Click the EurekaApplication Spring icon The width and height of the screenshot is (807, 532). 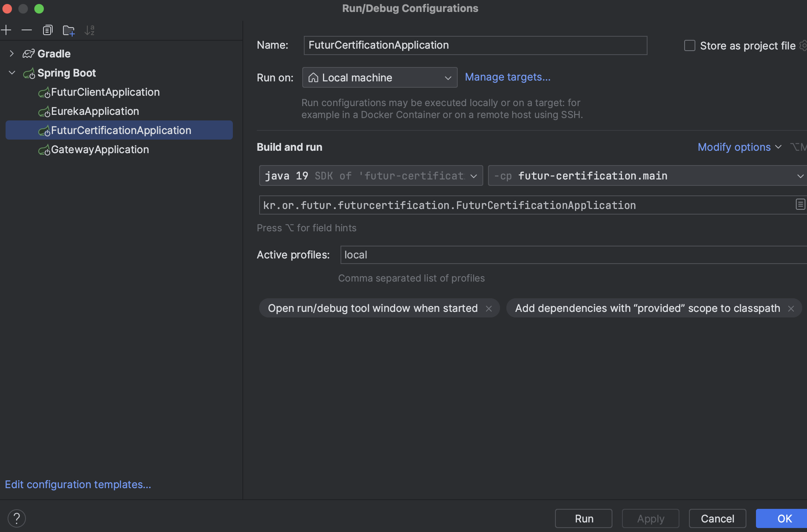[44, 111]
